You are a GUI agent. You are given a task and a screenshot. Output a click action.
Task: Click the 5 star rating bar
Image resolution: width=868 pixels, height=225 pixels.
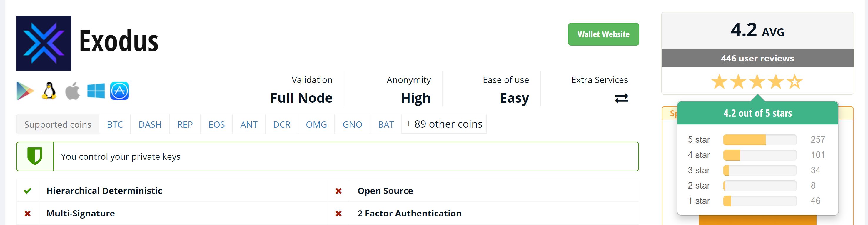[759, 139]
